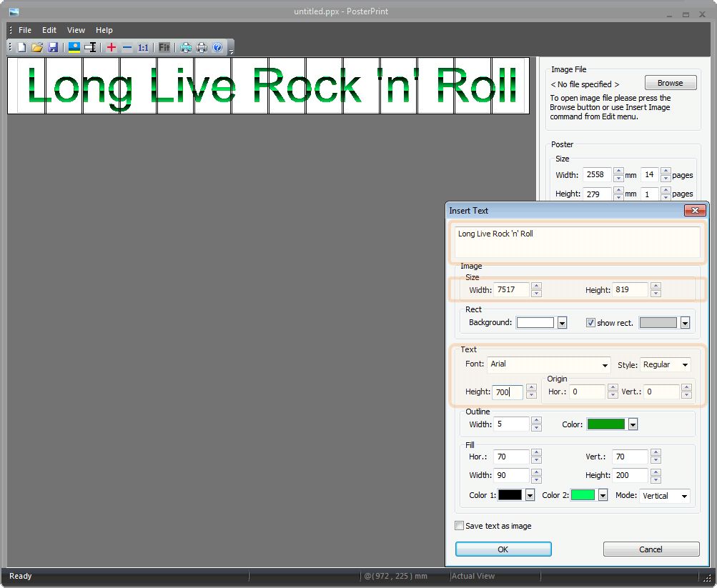Click the Fit to window icon
The height and width of the screenshot is (588, 717).
click(164, 48)
